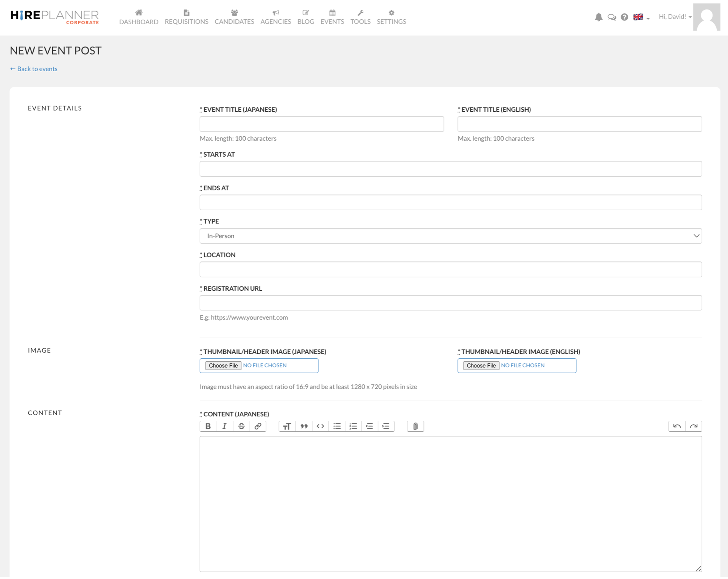Open messages via the chat bubble icon
The image size is (728, 579).
point(611,17)
